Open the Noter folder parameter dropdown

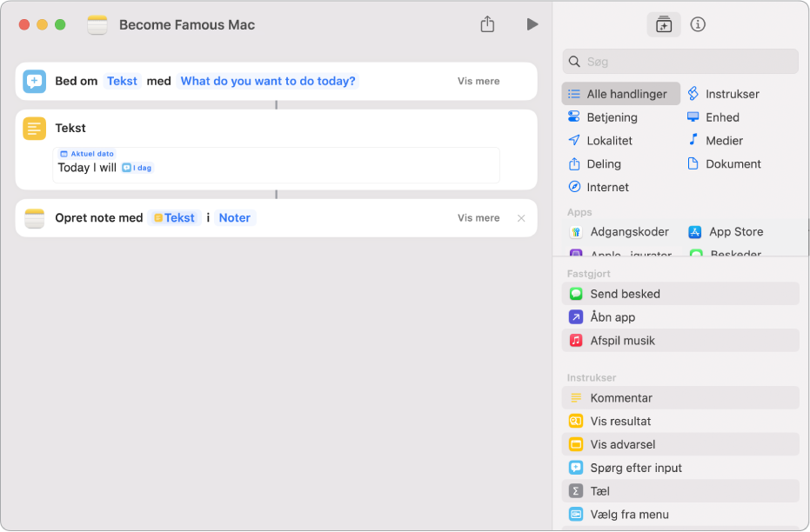pyautogui.click(x=235, y=217)
